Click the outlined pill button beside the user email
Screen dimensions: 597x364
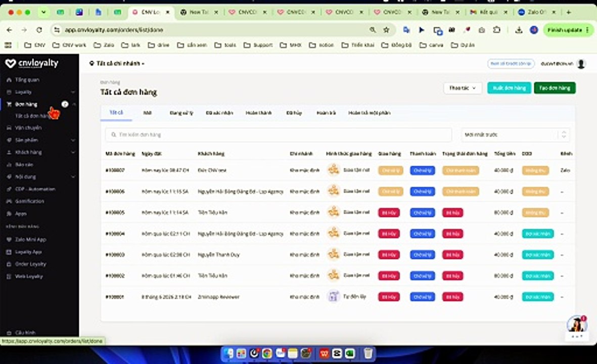[x=511, y=64]
